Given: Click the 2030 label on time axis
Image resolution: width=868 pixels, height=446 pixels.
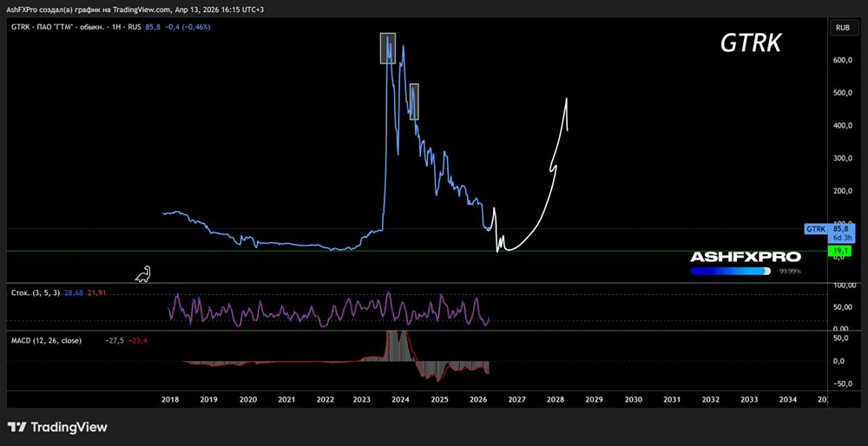Looking at the screenshot, I should [634, 399].
